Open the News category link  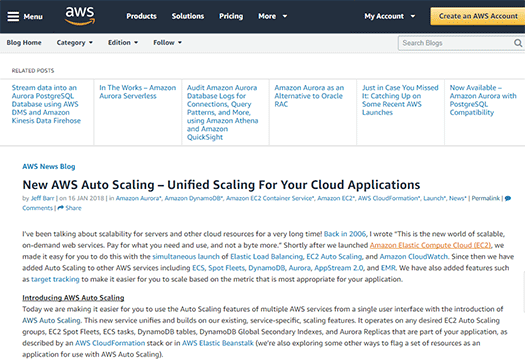click(457, 198)
